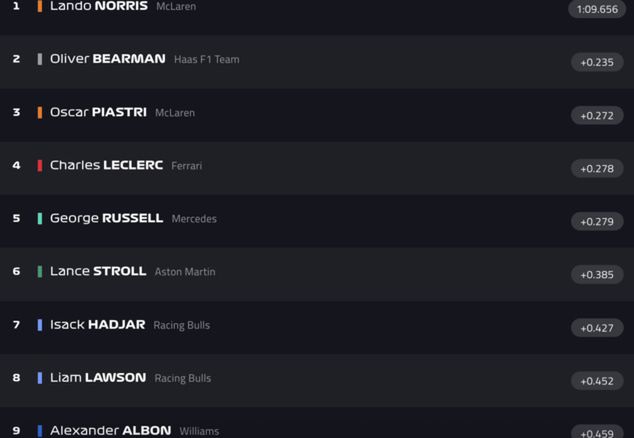This screenshot has width=634, height=438.
Task: Select Lance Stroll entry
Action: point(98,271)
